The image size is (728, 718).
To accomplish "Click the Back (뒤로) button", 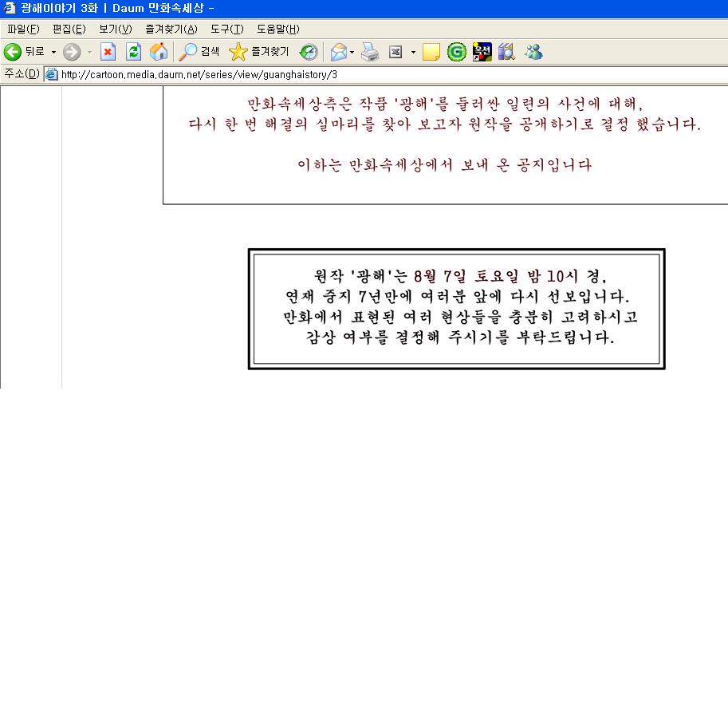I will (24, 52).
